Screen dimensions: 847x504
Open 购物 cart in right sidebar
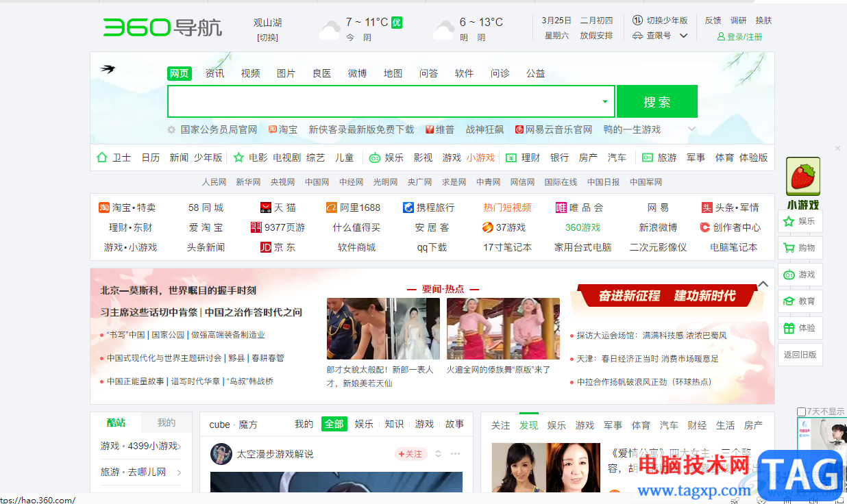pyautogui.click(x=800, y=248)
